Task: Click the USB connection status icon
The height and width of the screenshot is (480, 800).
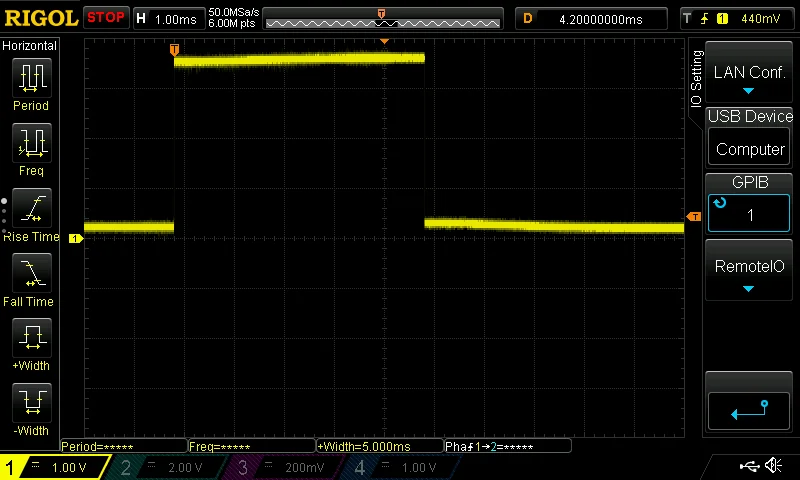Action: click(750, 466)
